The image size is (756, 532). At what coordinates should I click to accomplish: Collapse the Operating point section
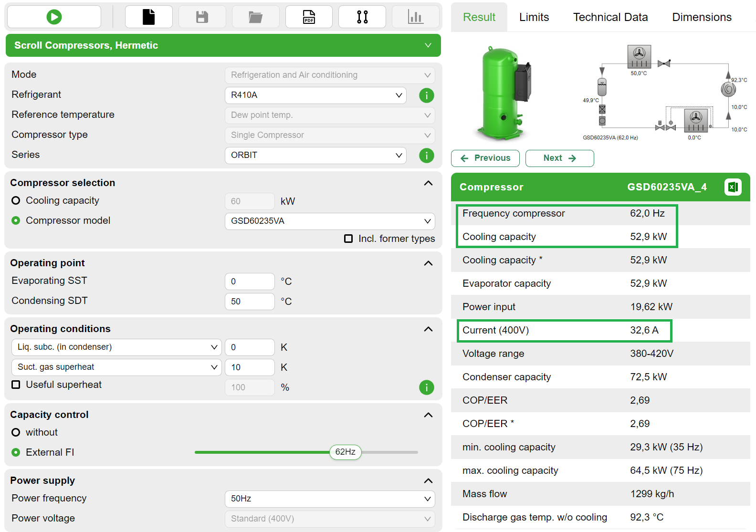(428, 263)
